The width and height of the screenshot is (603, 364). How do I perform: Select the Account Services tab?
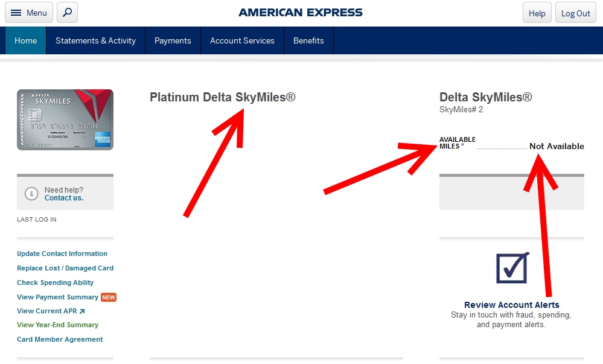tap(242, 40)
